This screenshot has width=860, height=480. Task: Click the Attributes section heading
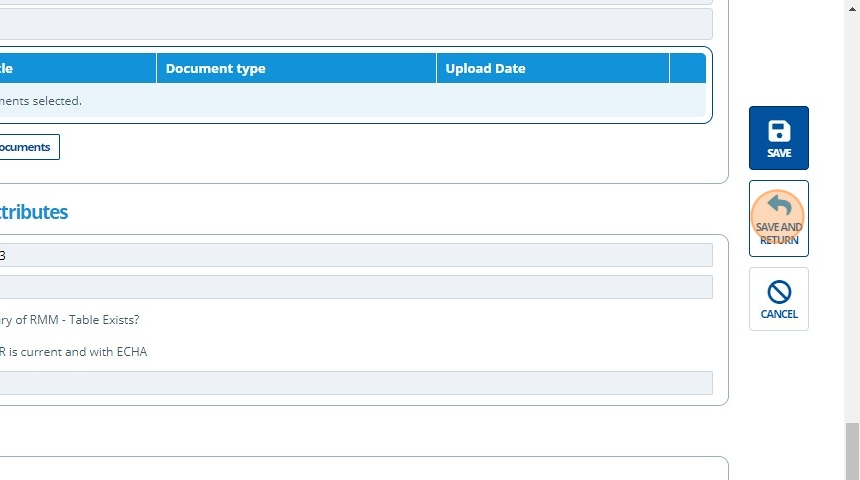pyautogui.click(x=33, y=212)
